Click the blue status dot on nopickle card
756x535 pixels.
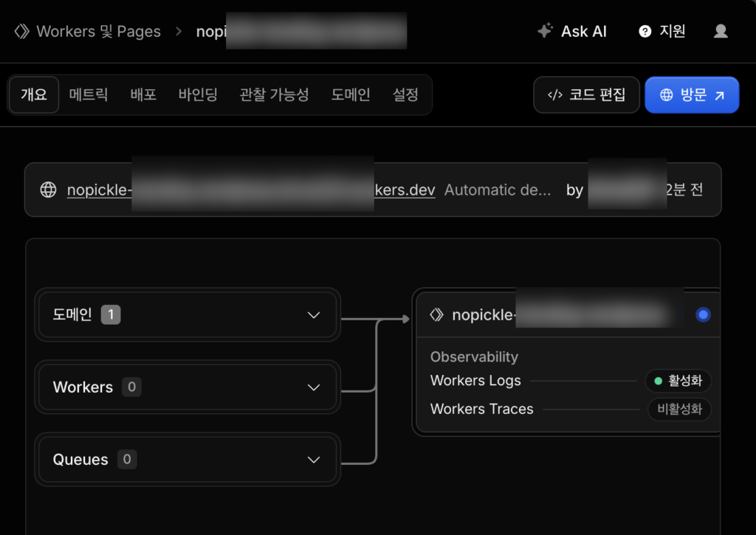703,315
